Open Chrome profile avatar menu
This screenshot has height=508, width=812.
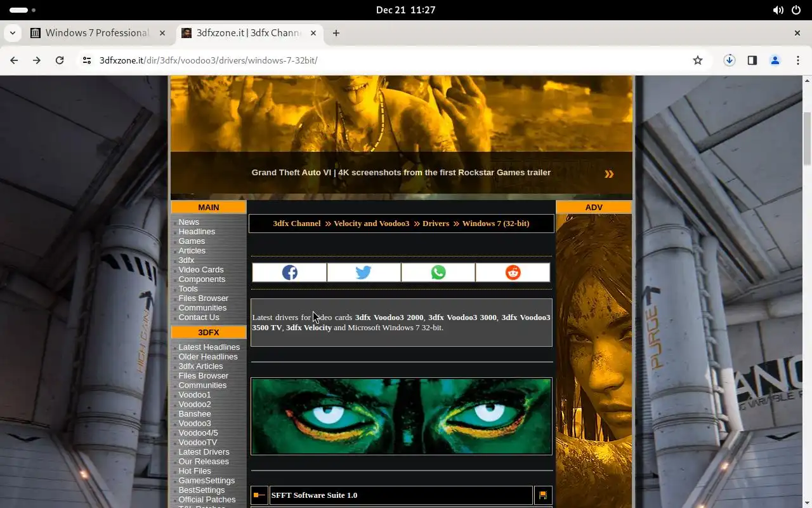pos(775,60)
